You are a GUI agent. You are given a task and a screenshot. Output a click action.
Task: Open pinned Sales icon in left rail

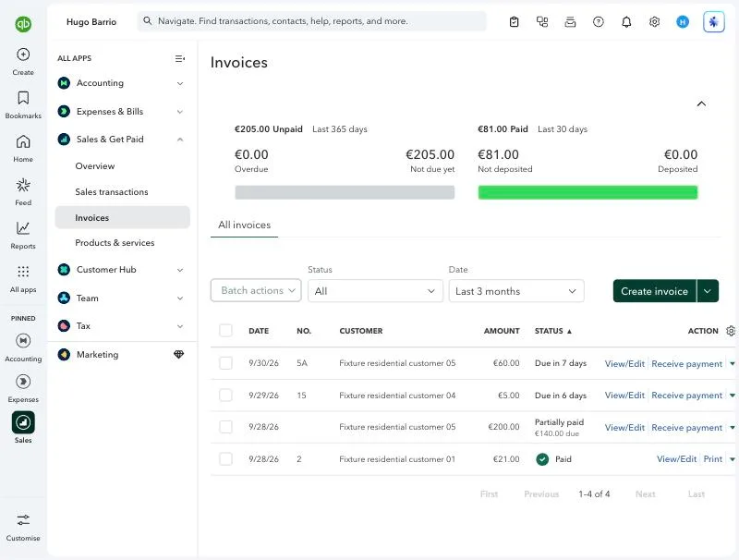coord(23,422)
